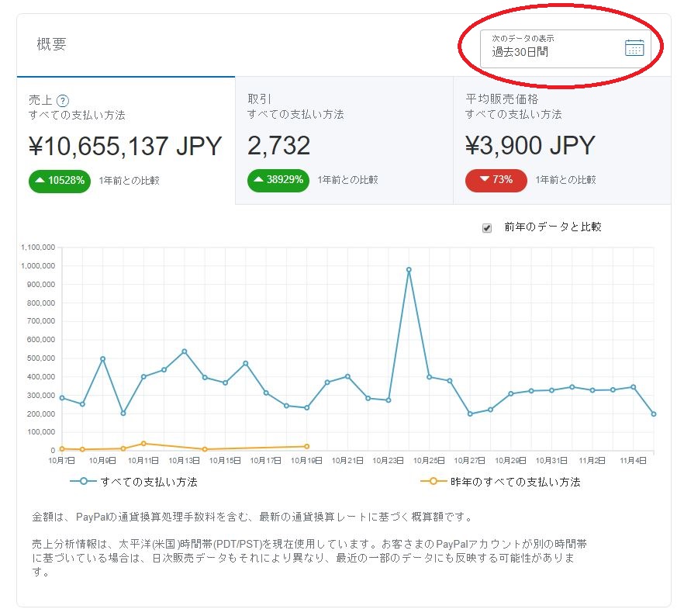This screenshot has width=684, height=616.
Task: Click the last blue data point after 11月4日
Action: (654, 414)
